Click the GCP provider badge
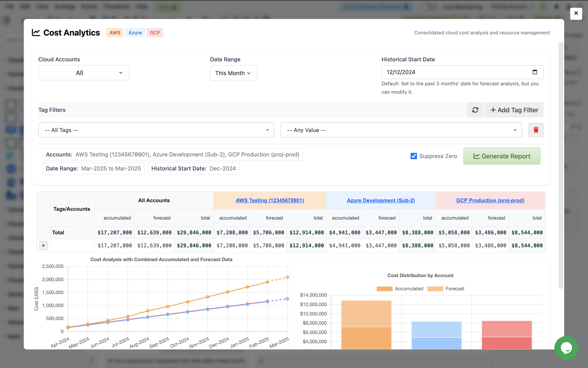588x368 pixels. point(155,33)
